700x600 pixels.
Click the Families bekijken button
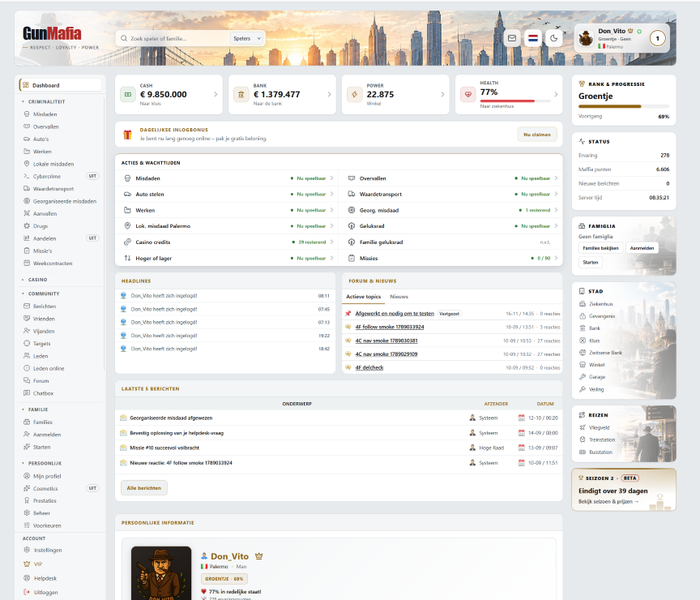pyautogui.click(x=600, y=248)
